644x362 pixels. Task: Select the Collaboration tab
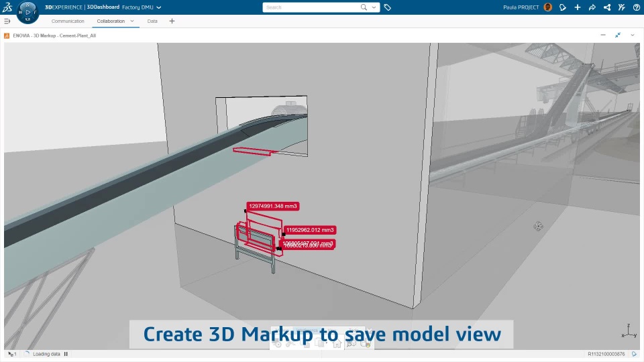pos(111,21)
